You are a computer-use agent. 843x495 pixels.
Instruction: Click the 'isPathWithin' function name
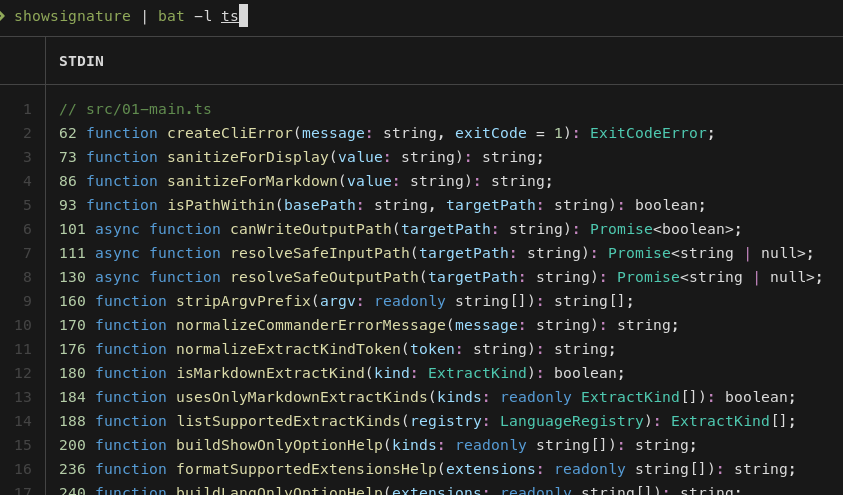[x=221, y=205]
